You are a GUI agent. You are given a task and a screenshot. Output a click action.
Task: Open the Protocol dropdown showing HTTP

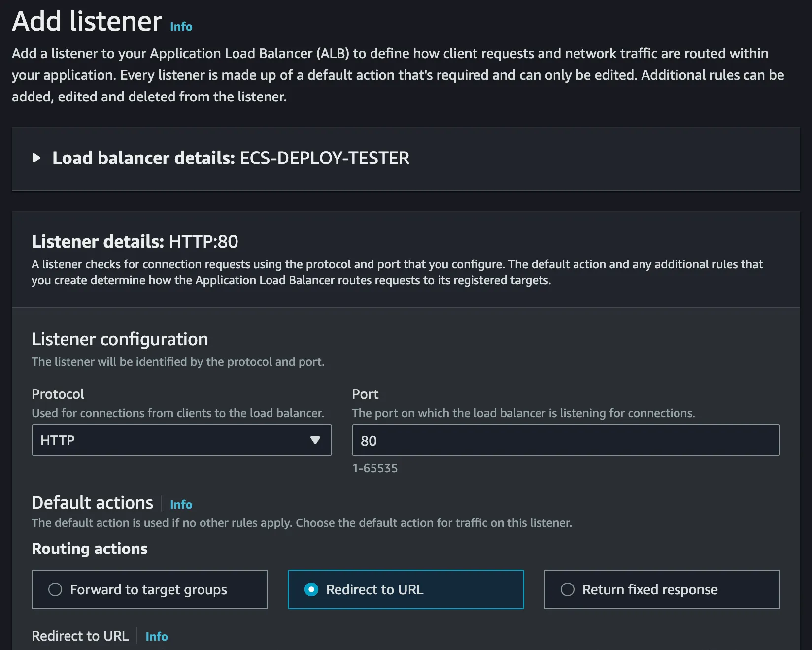[x=172, y=440]
